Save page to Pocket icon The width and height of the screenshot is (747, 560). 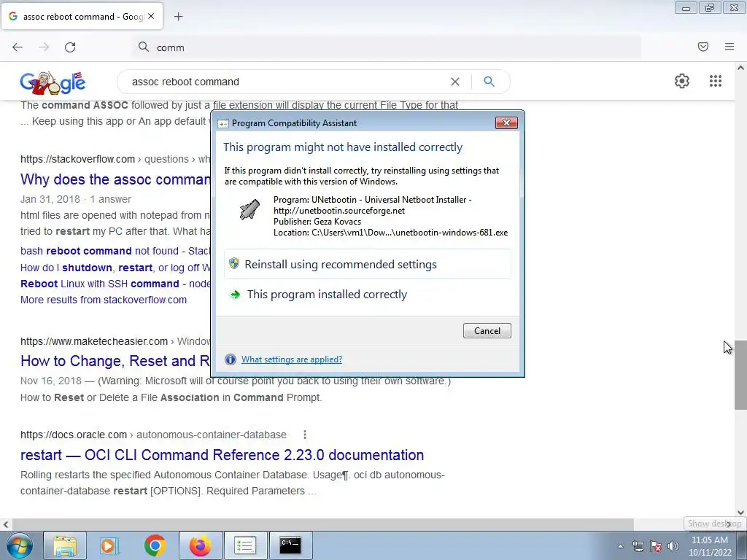pyautogui.click(x=703, y=47)
